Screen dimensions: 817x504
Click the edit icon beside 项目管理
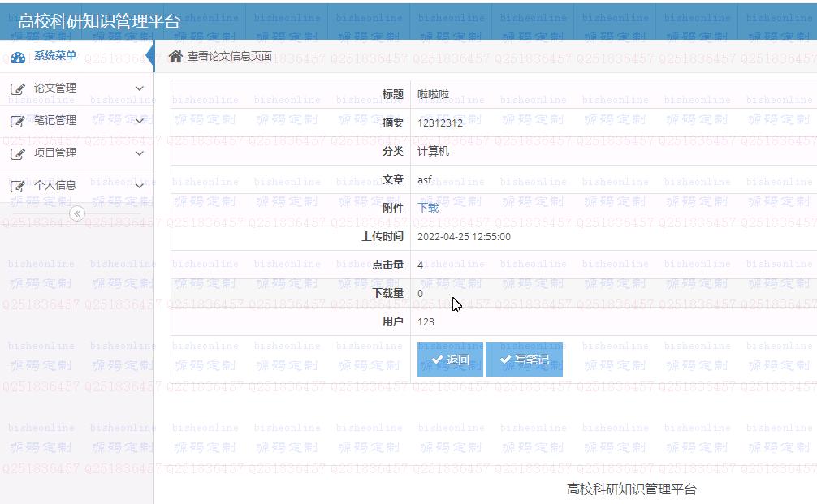pos(17,153)
